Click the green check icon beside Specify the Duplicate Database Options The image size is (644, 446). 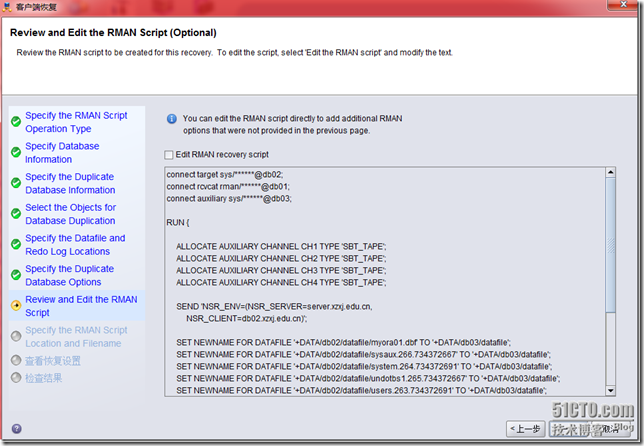[x=16, y=275]
